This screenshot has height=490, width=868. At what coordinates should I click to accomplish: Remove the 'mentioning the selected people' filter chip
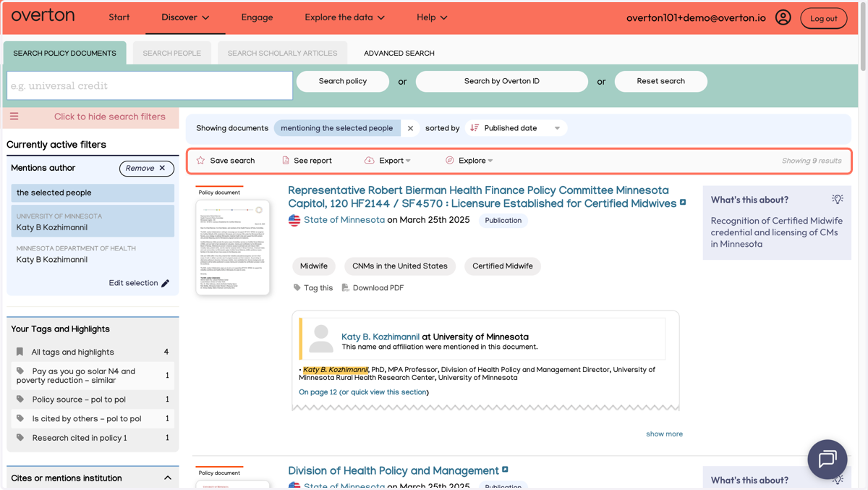[x=410, y=128]
